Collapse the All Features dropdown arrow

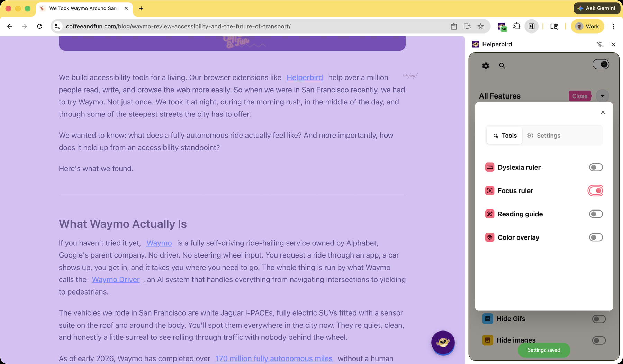pos(603,96)
